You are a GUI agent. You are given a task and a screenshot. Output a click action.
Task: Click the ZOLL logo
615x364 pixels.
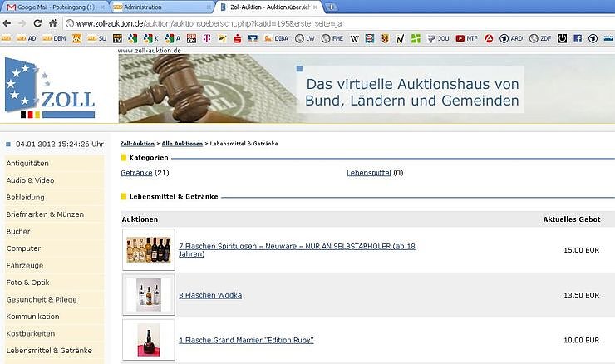pyautogui.click(x=50, y=90)
